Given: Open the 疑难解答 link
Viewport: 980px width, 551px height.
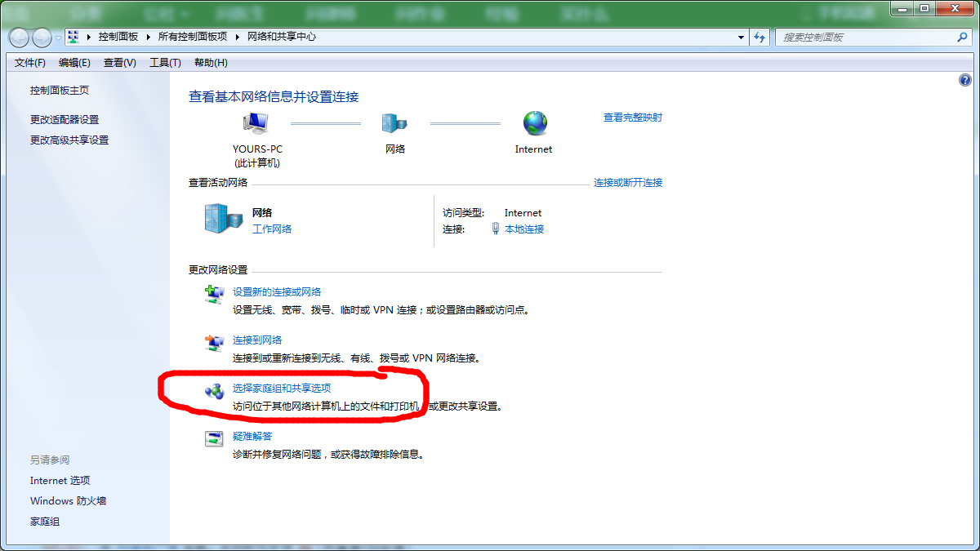Looking at the screenshot, I should click(x=252, y=437).
